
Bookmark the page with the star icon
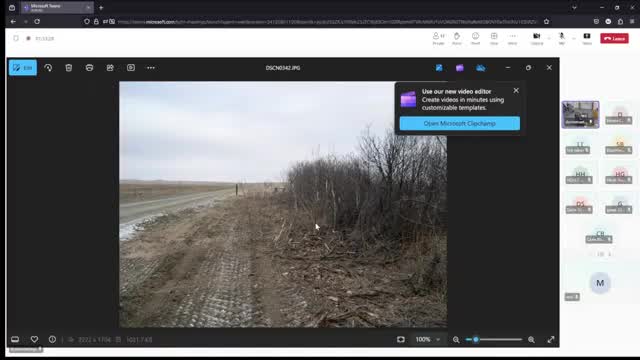(x=547, y=21)
